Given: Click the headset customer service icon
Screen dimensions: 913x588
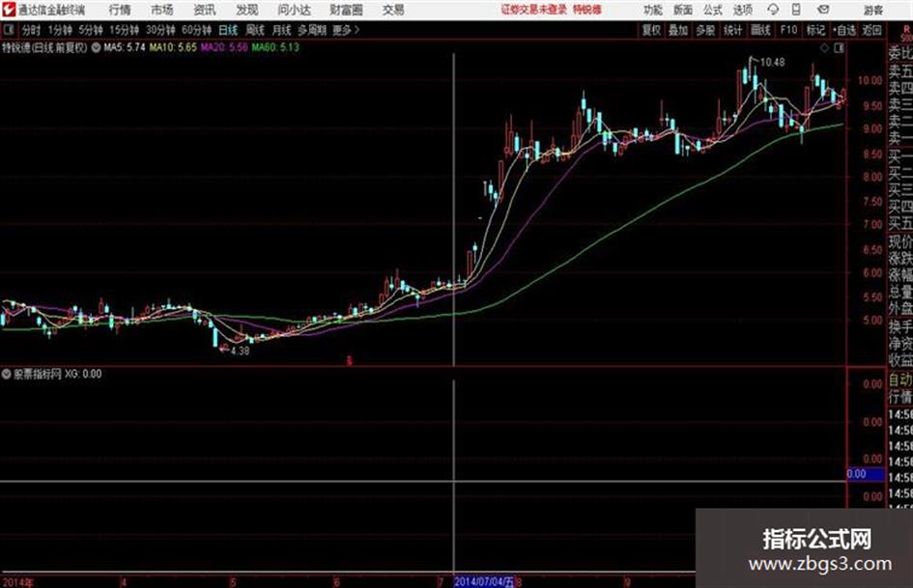Looking at the screenshot, I should (x=773, y=10).
